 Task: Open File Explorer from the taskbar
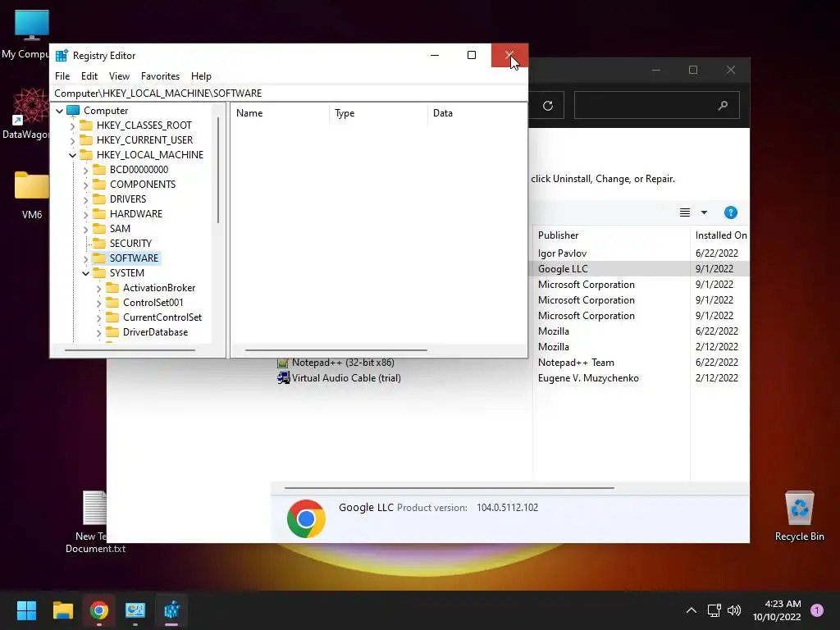pyautogui.click(x=62, y=610)
